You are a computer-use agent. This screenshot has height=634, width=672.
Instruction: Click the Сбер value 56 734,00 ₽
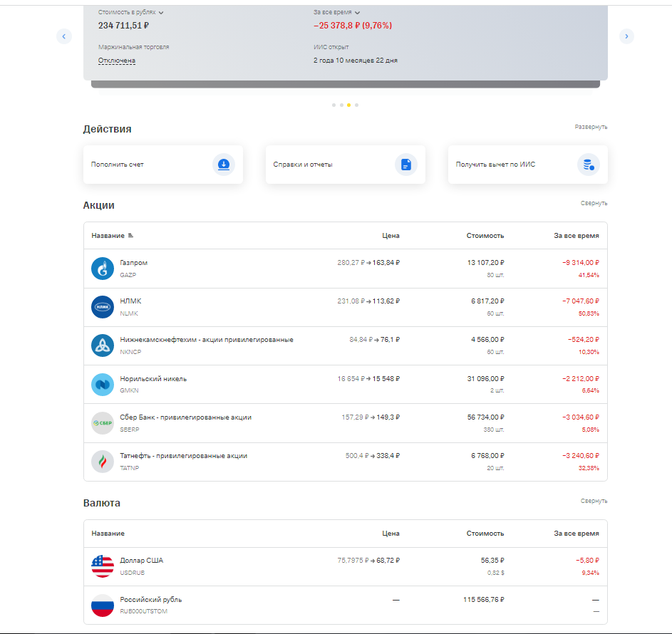(485, 417)
